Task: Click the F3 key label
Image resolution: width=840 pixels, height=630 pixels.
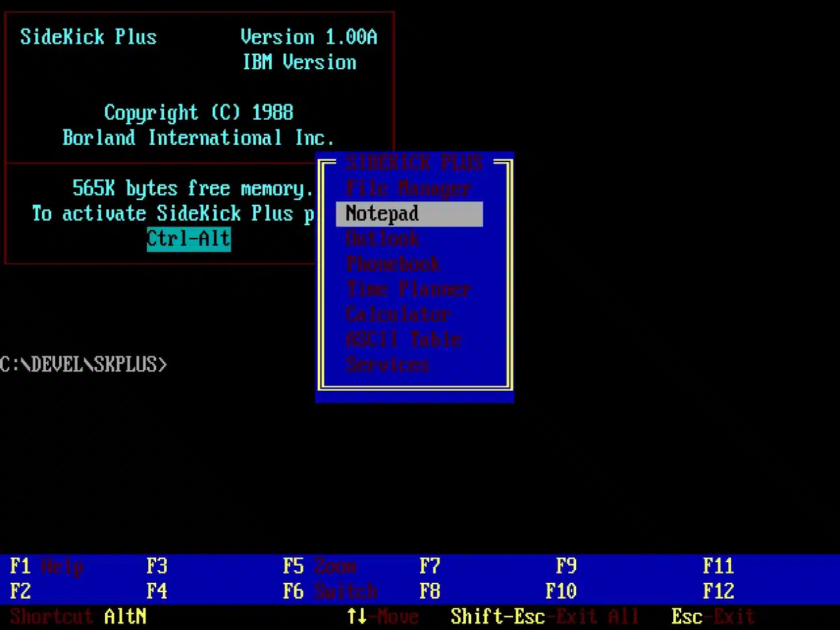Action: coord(157,566)
